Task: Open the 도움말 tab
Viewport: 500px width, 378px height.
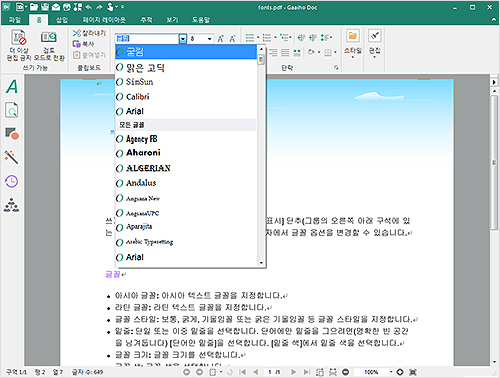Action: pyautogui.click(x=201, y=20)
